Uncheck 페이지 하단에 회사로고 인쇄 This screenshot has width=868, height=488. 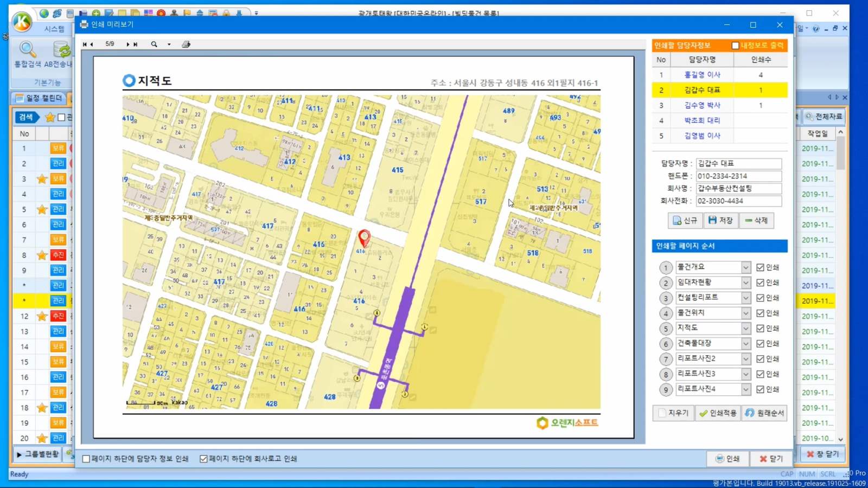(x=203, y=459)
